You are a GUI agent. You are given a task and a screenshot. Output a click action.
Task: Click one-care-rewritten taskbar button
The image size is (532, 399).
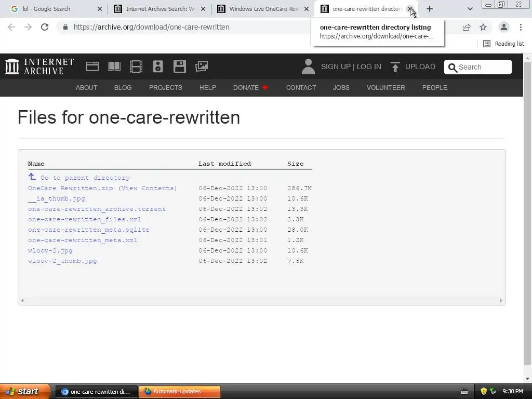tap(97, 391)
